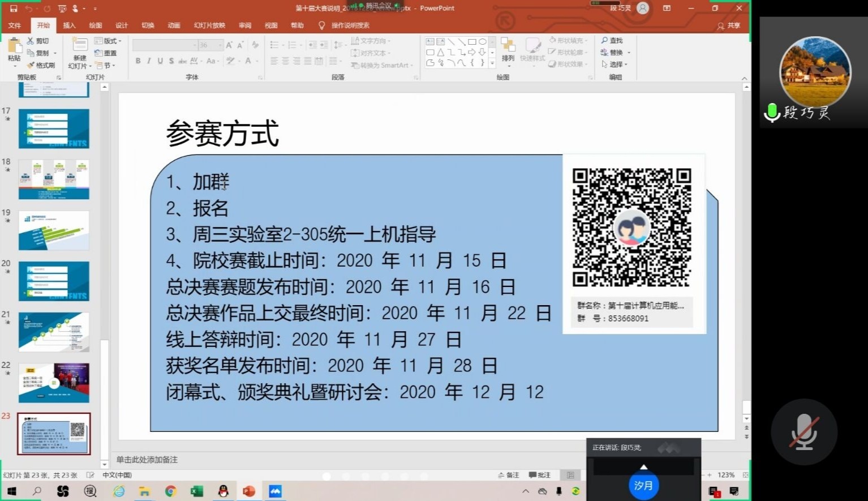Open Chrome from the Windows taskbar
Screen dimensions: 868x501
pyautogui.click(x=170, y=491)
